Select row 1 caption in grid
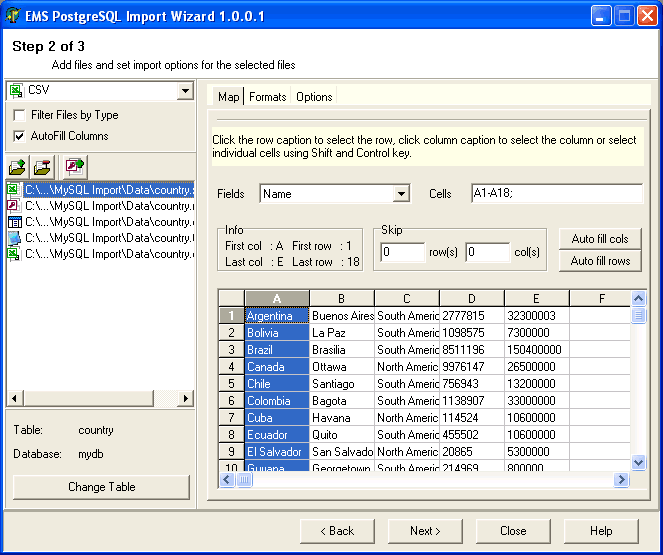 tap(231, 316)
